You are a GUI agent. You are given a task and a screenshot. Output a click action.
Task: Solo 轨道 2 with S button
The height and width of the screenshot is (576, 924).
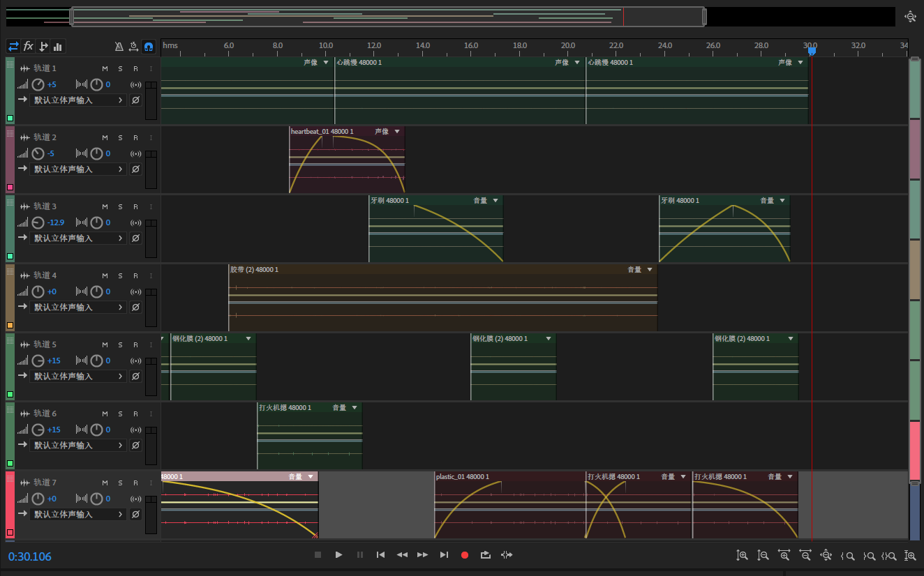[x=120, y=137]
